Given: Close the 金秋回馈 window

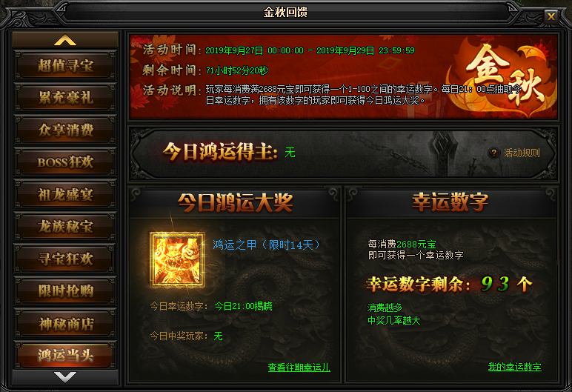Looking at the screenshot, I should click(x=551, y=16).
